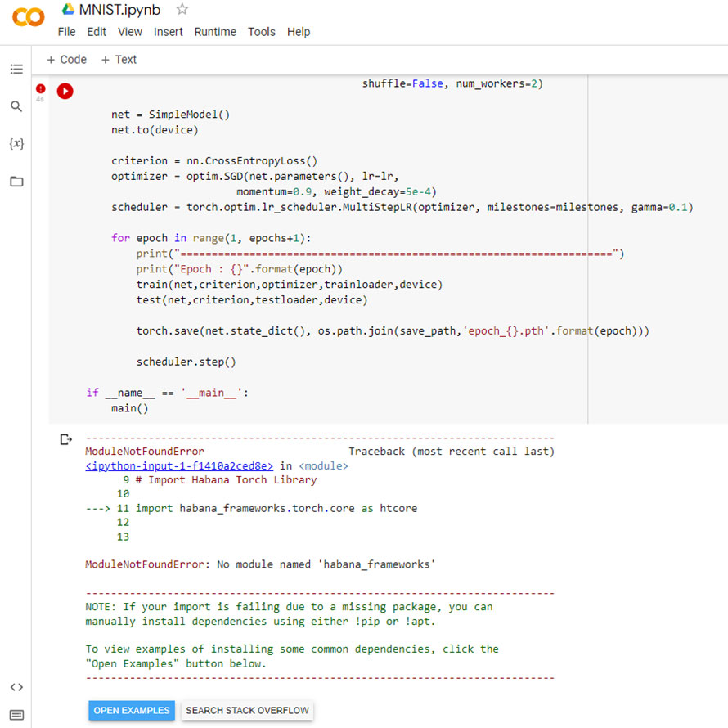Add a new Code cell
Viewport: 728px width, 728px height.
(x=65, y=59)
